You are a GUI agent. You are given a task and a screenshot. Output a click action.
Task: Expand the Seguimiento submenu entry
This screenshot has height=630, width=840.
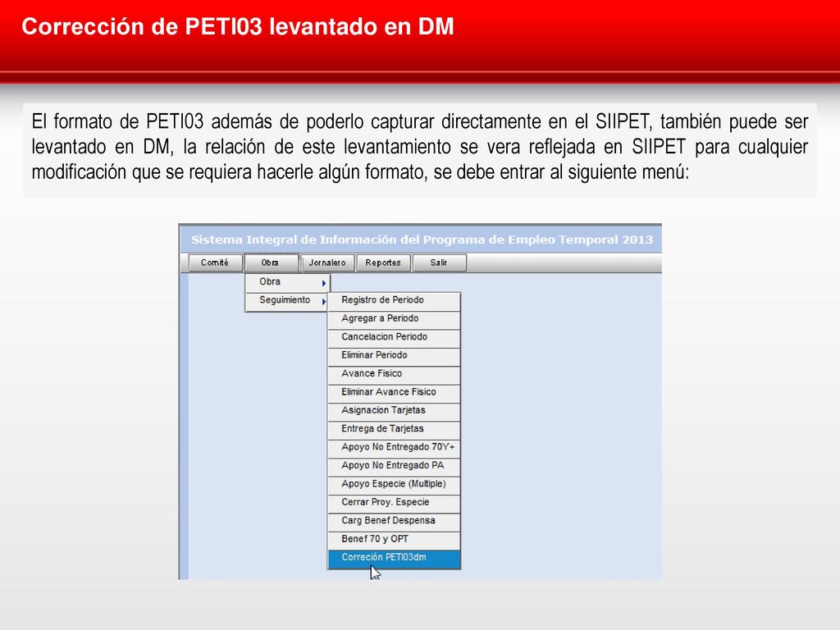coord(288,300)
